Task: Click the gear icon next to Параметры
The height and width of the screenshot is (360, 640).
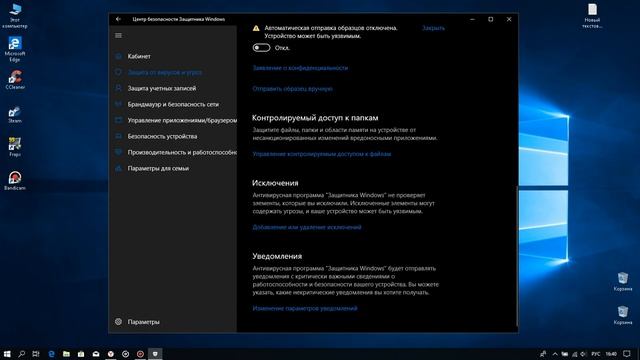Action: coord(118,322)
